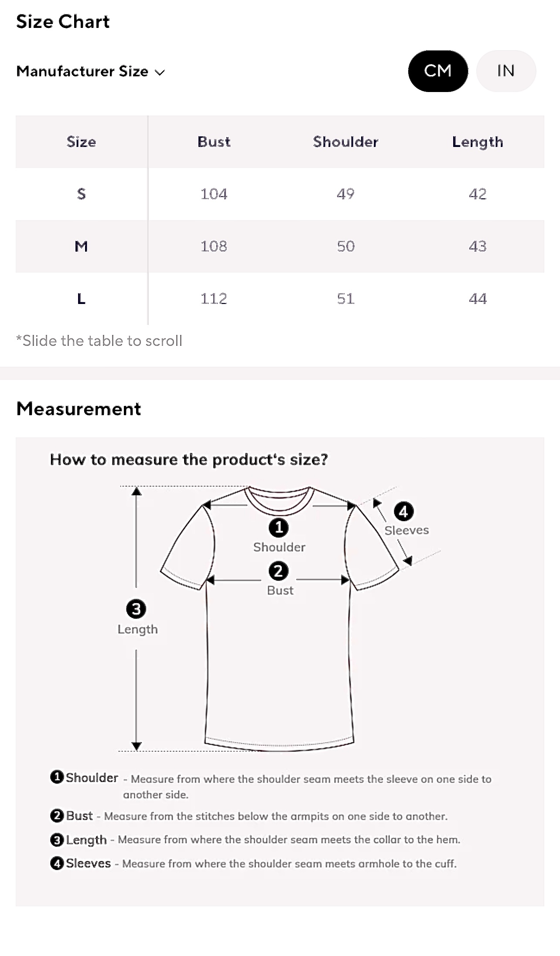560x956 pixels.
Task: Click the Shoulder legend bullet icon
Action: click(57, 777)
